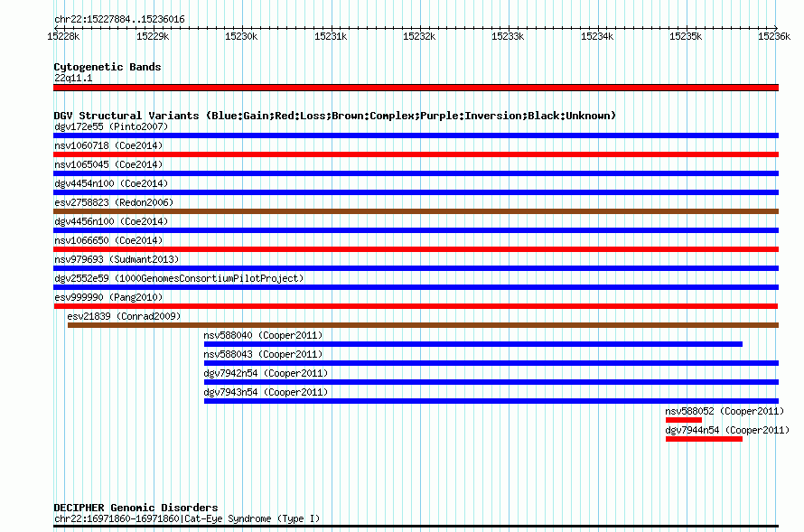Open the nsv588052 (Cooper2011) label
The height and width of the screenshot is (532, 804).
click(725, 411)
